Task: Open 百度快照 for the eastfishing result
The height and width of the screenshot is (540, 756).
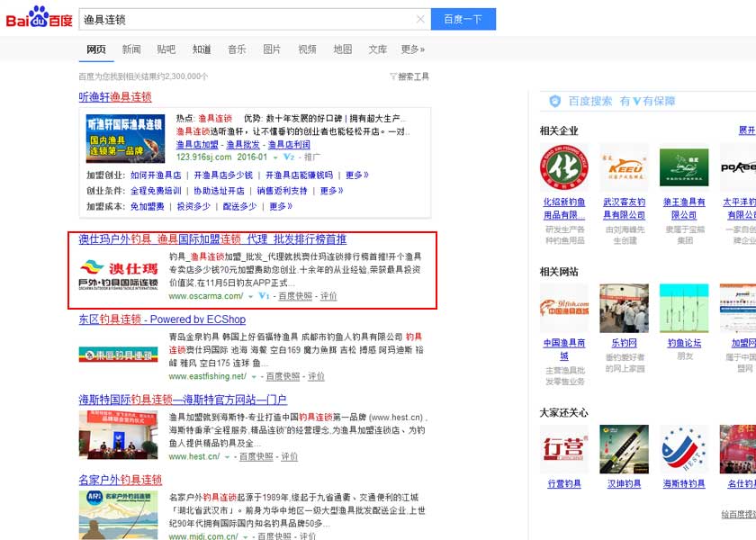Action: pos(283,376)
